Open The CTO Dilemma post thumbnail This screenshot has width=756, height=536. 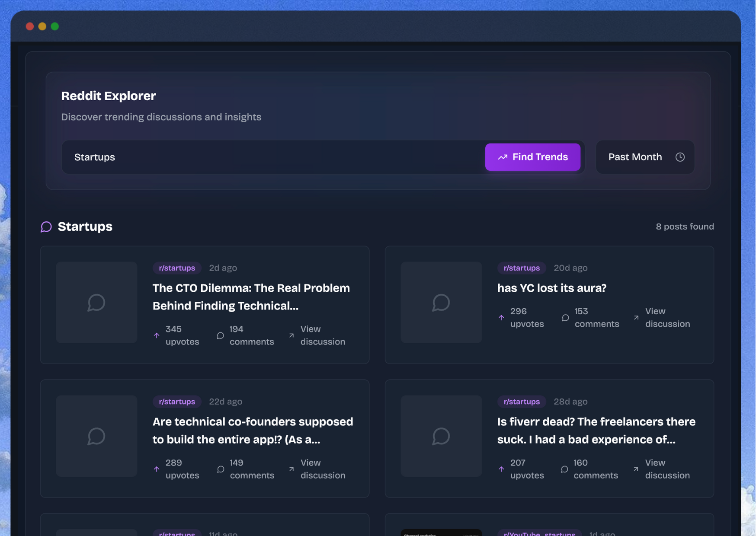[96, 302]
